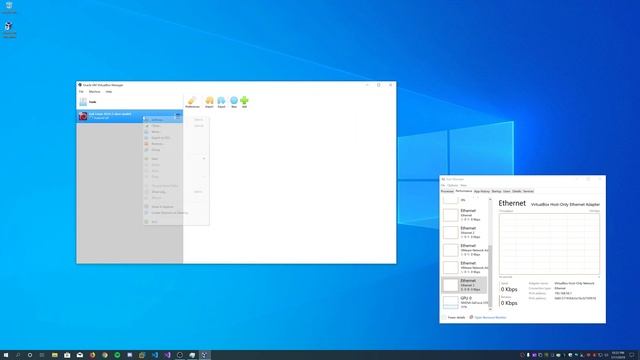The image size is (640, 360).
Task: Click the Kali Linux VM icon
Action: (83, 116)
